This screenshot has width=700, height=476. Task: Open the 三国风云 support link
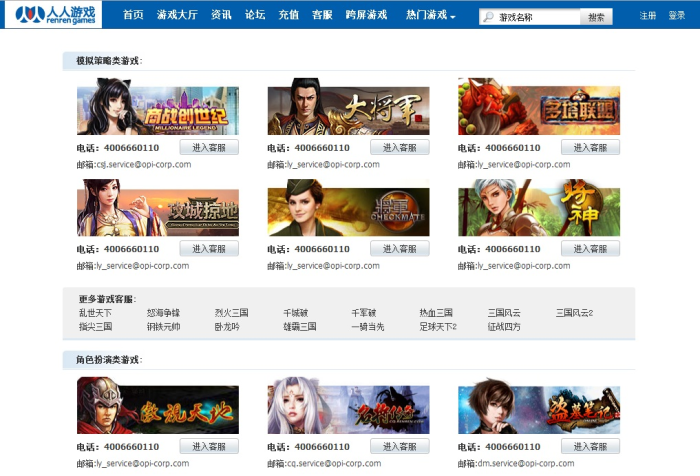pos(504,313)
